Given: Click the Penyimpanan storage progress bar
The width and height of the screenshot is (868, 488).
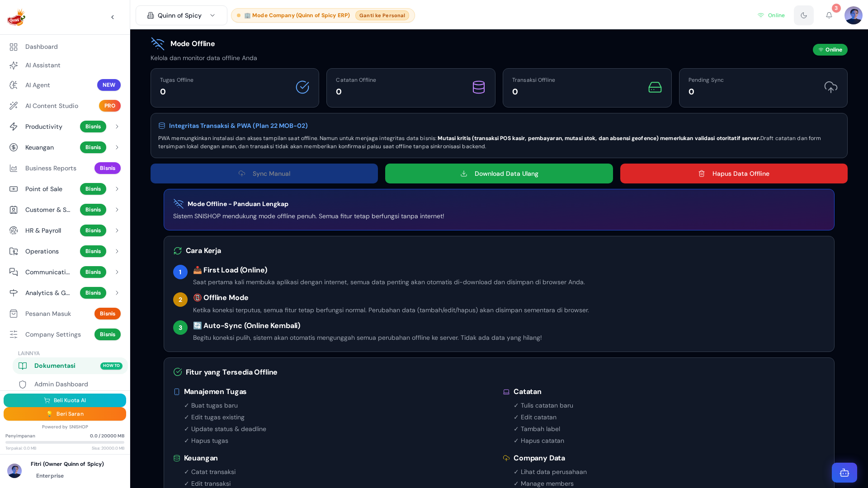Looking at the screenshot, I should point(65,442).
